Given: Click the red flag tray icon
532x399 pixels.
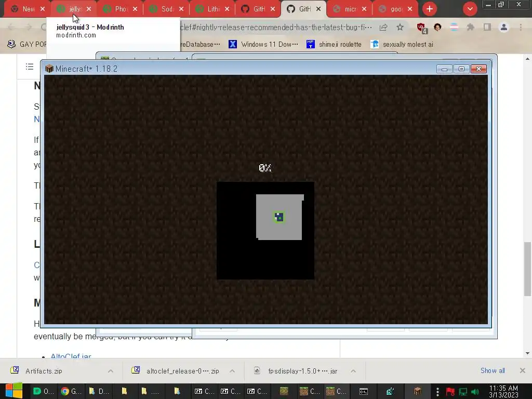Looking at the screenshot, I should (x=450, y=392).
